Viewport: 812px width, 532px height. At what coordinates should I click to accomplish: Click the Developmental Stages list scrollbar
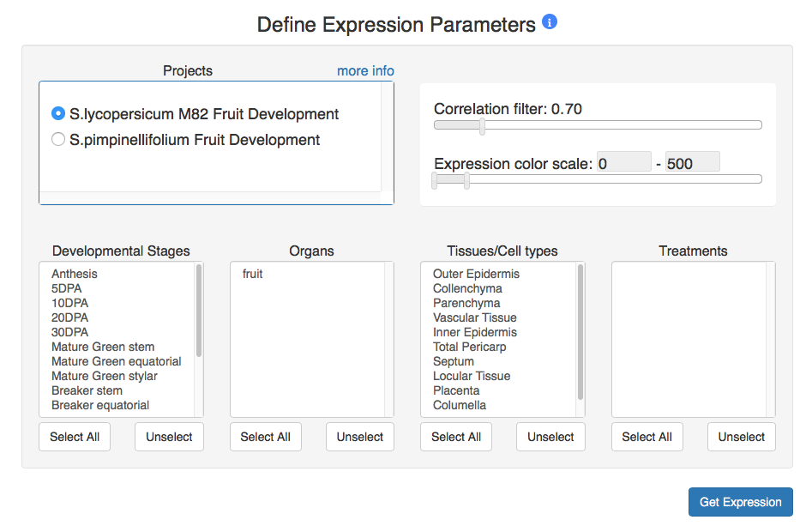click(199, 311)
